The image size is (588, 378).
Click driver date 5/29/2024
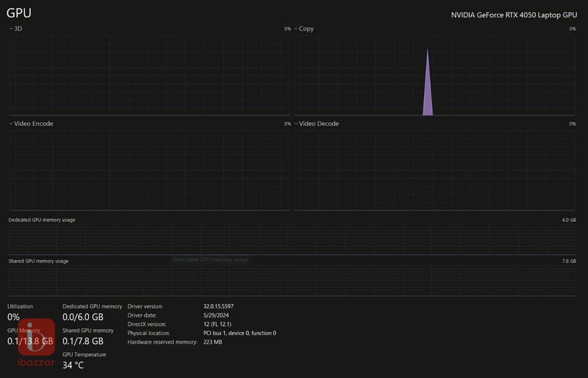coord(216,315)
